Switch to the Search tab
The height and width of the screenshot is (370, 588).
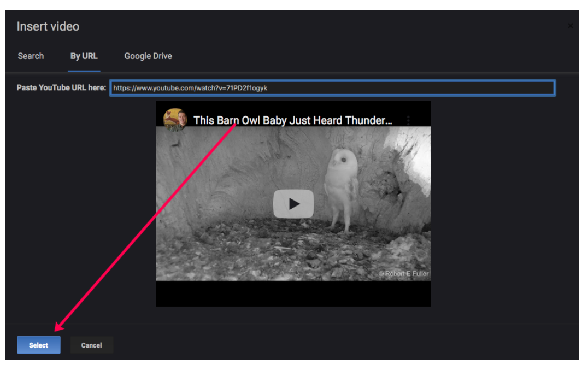[31, 56]
